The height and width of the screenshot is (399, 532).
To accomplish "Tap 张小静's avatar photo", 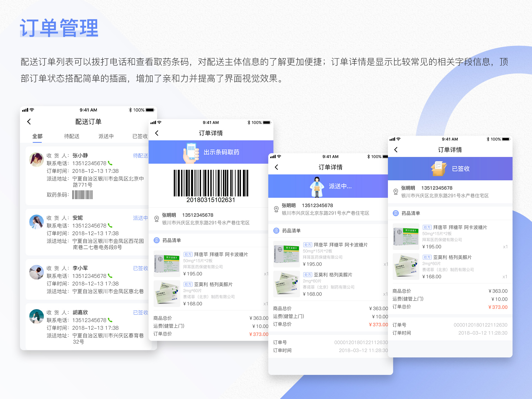I will pyautogui.click(x=37, y=159).
